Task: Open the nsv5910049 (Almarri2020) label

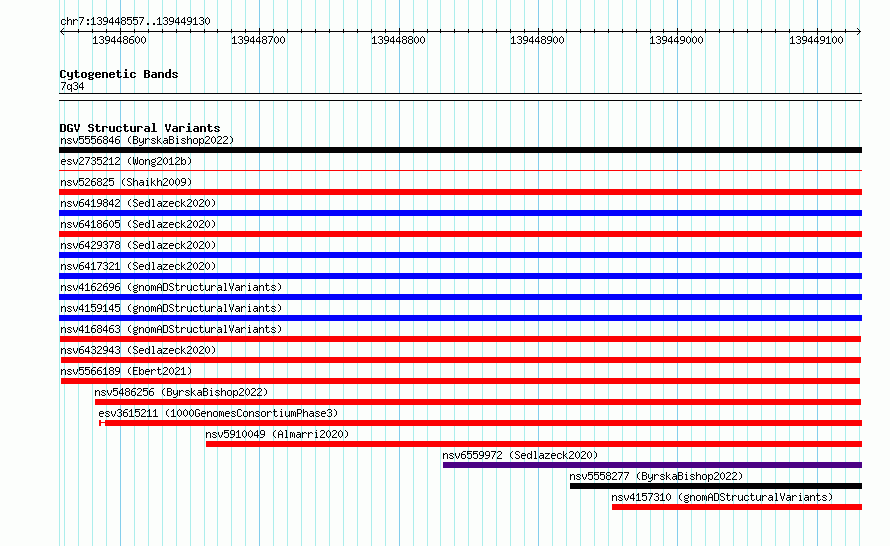Action: pos(277,434)
